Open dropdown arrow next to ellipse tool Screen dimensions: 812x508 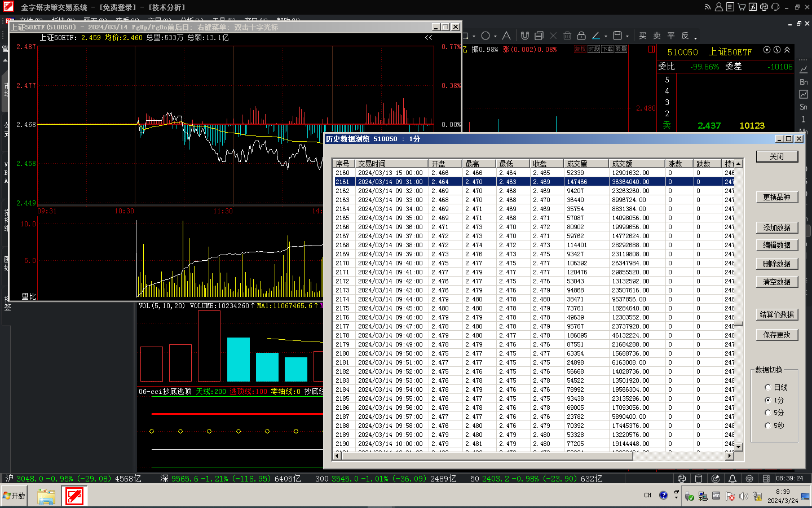pos(495,36)
